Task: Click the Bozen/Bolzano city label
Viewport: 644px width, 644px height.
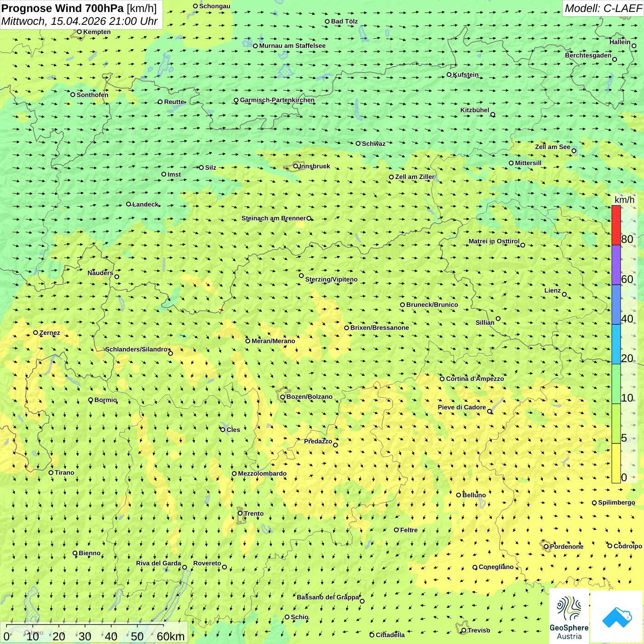Action: 309,397
